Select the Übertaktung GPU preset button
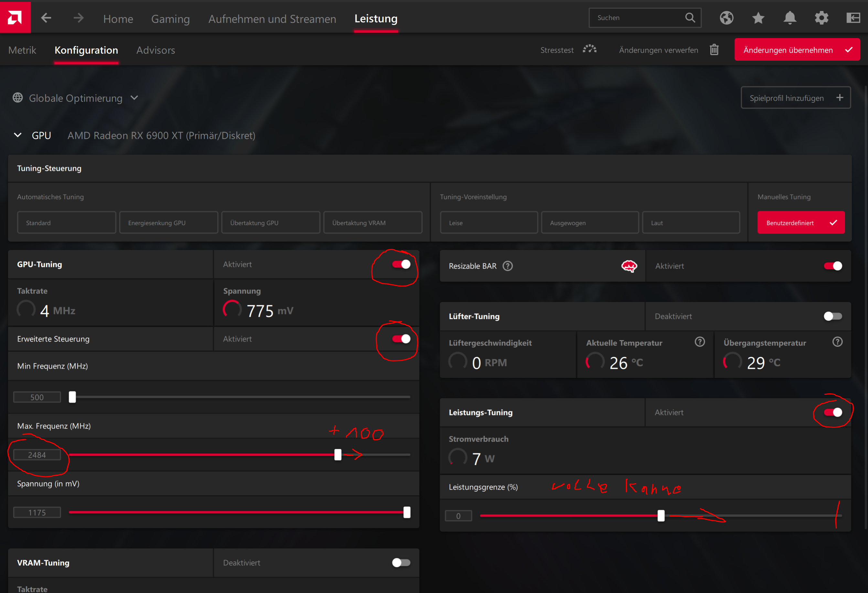 (270, 223)
